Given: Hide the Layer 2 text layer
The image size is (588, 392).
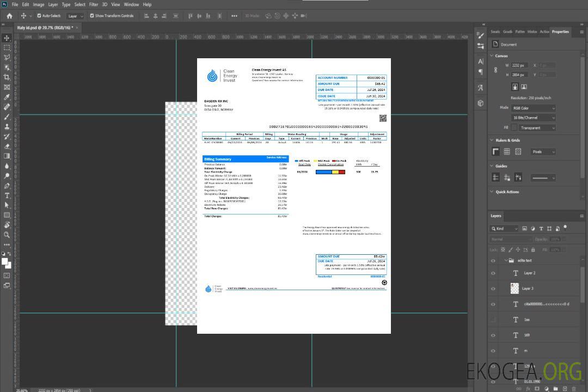Looking at the screenshot, I should 493,273.
